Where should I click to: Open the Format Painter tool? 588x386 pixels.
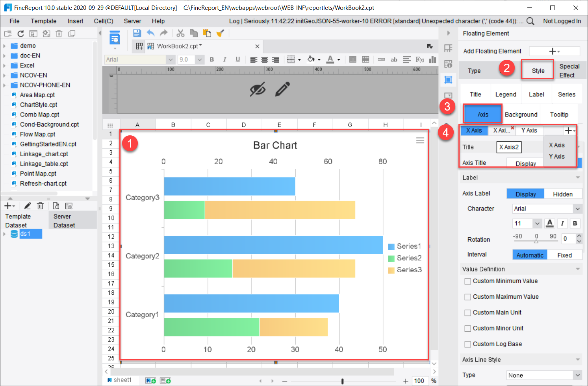click(x=220, y=33)
